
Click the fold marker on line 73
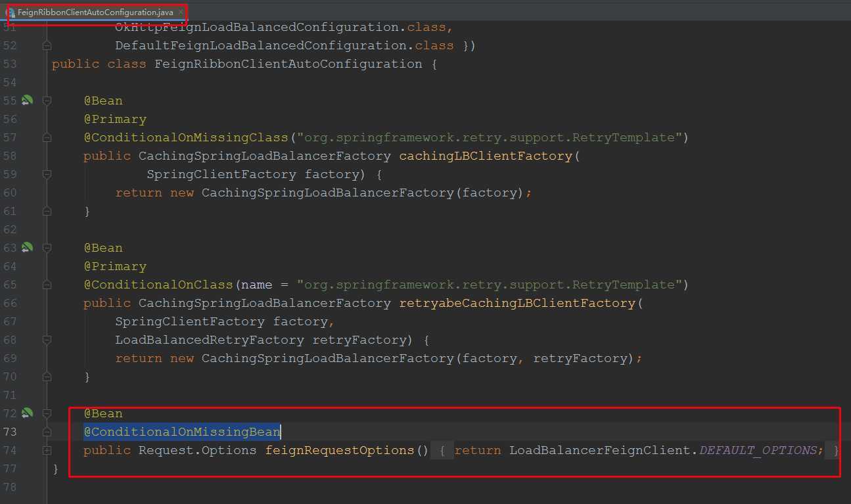(x=47, y=432)
